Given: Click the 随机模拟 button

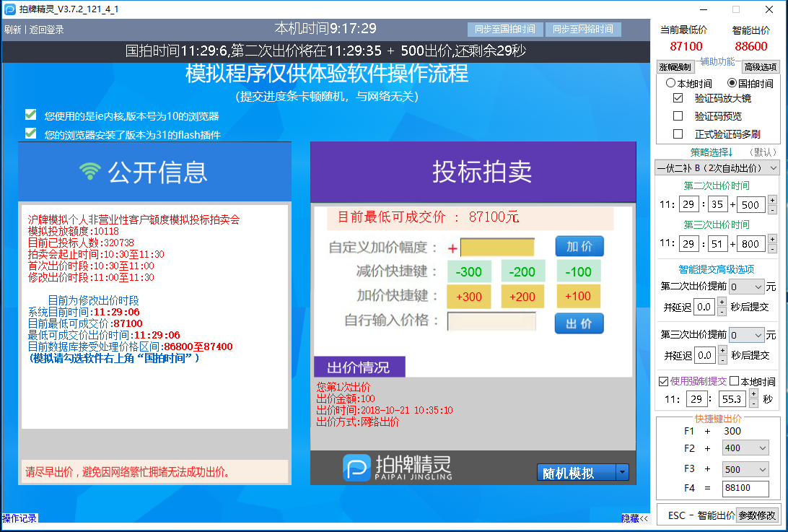Looking at the screenshot, I should (x=577, y=473).
